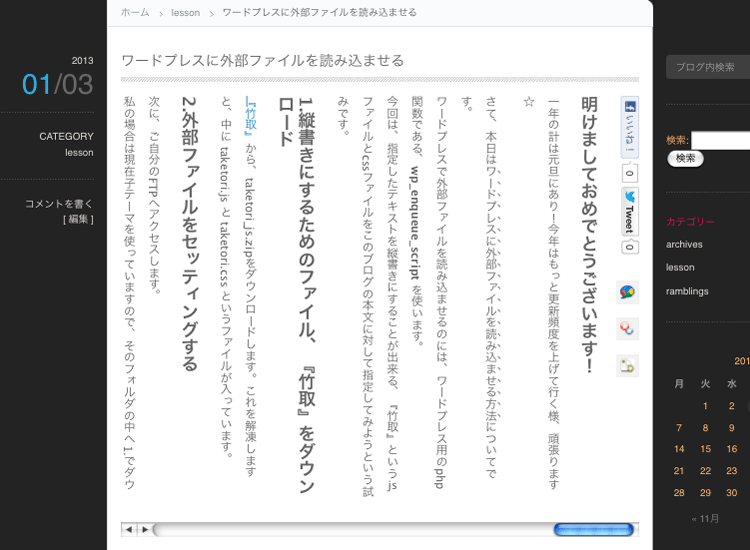
Task: Focus the ブログ内検索 search field
Action: pos(708,67)
